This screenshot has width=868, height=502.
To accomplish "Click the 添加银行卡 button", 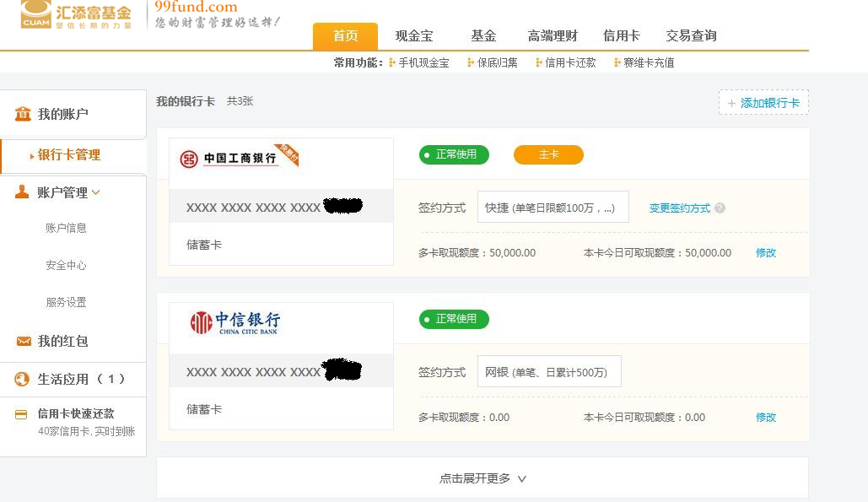I will coord(763,103).
